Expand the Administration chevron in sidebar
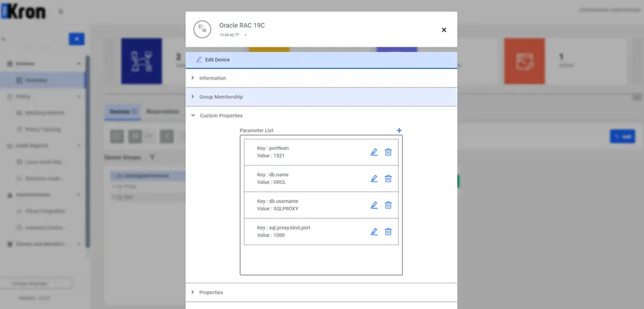Image resolution: width=644 pixels, height=309 pixels. (78, 195)
